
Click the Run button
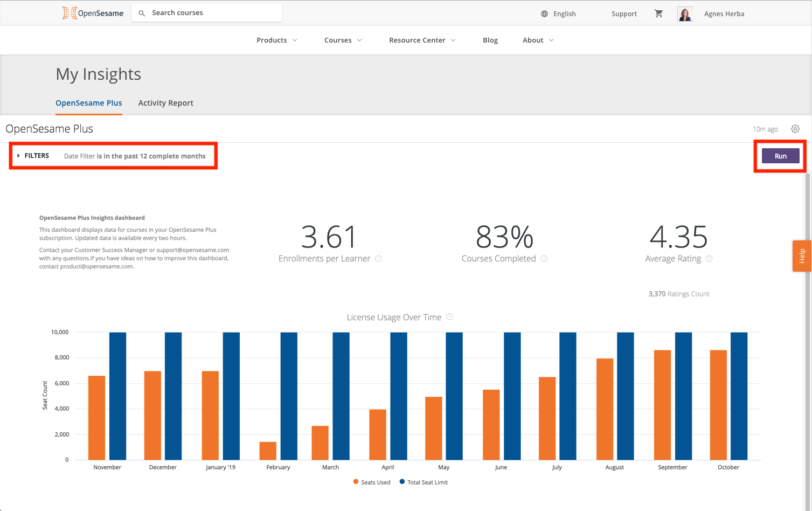pos(781,156)
